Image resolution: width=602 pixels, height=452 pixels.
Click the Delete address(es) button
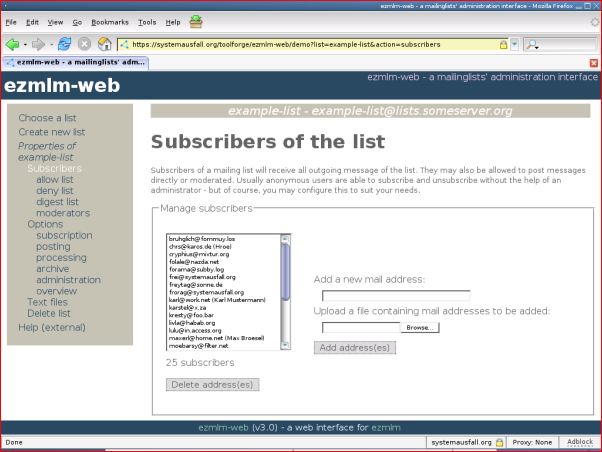[212, 385]
